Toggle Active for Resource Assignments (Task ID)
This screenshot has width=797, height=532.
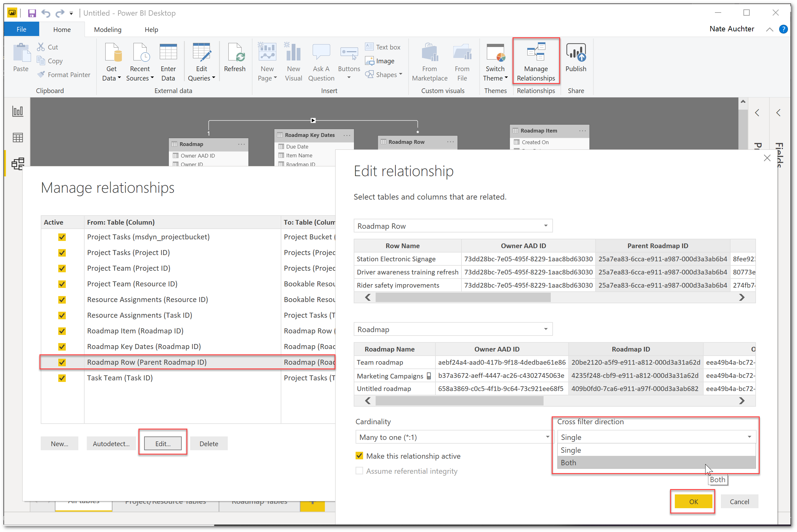pos(62,315)
